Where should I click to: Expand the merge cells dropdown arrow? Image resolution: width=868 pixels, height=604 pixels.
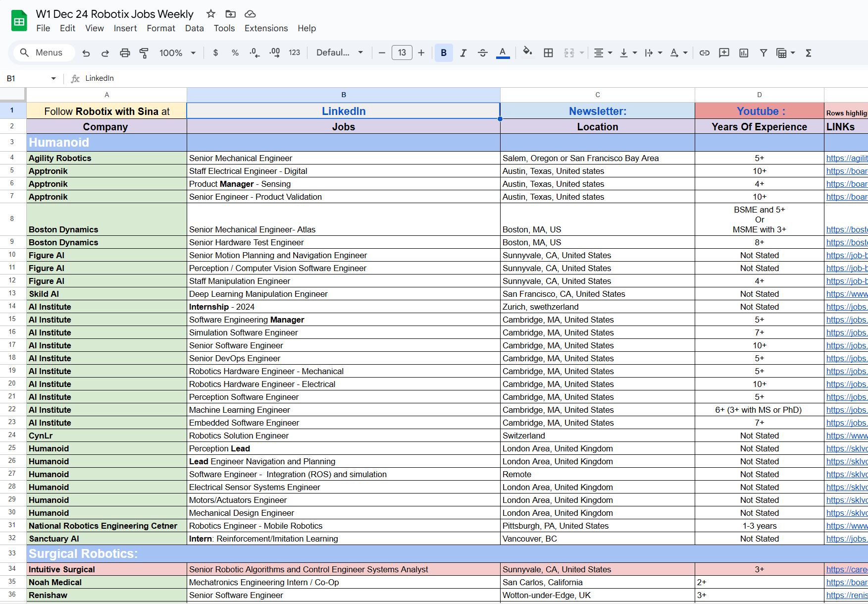coord(582,53)
